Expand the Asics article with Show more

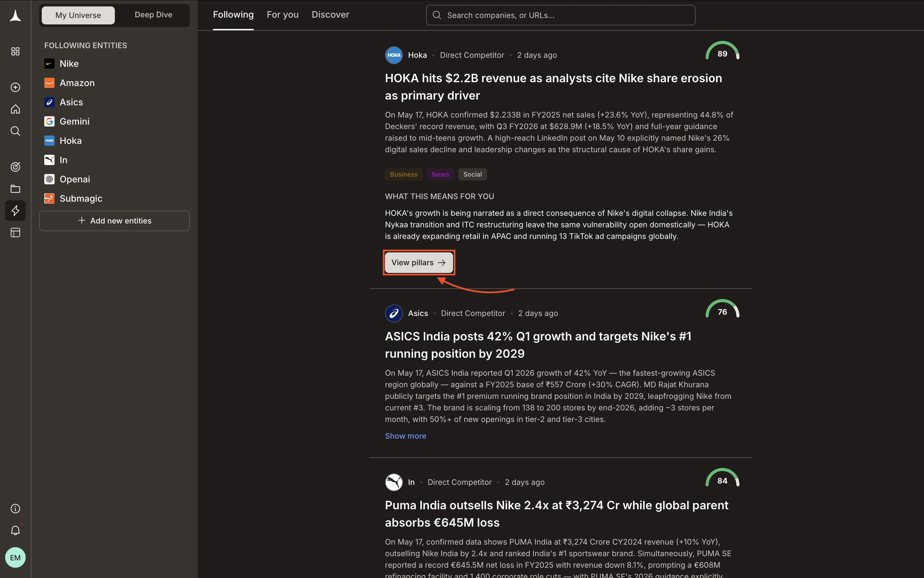click(x=405, y=436)
